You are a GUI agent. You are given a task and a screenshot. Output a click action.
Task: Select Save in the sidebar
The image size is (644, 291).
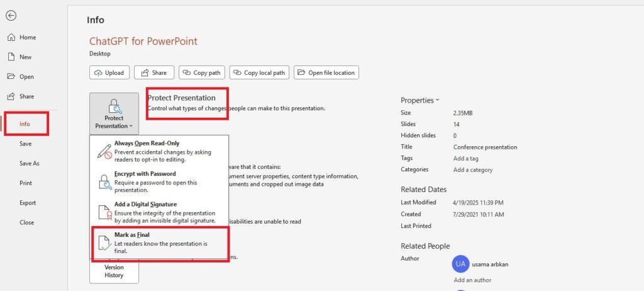pyautogui.click(x=25, y=144)
